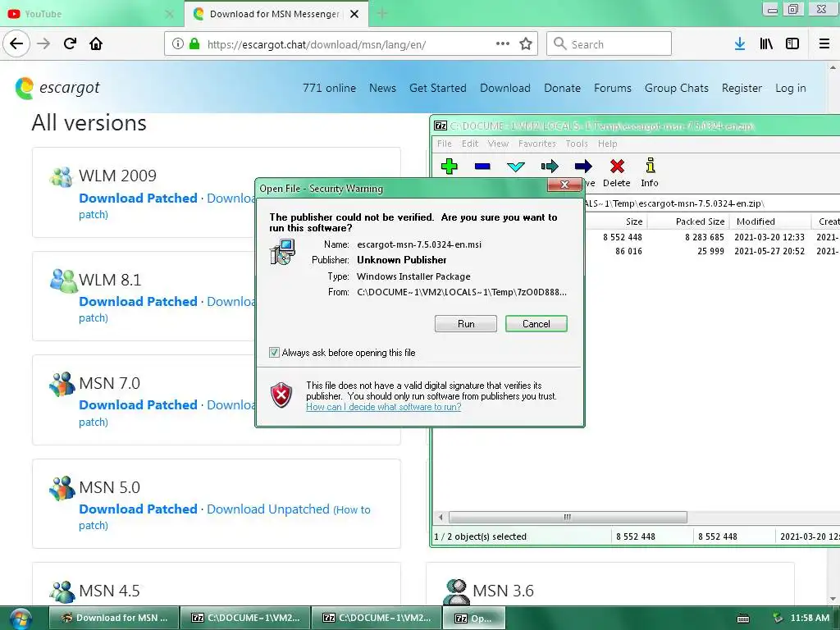Bookmark this page with the star icon

coord(526,43)
